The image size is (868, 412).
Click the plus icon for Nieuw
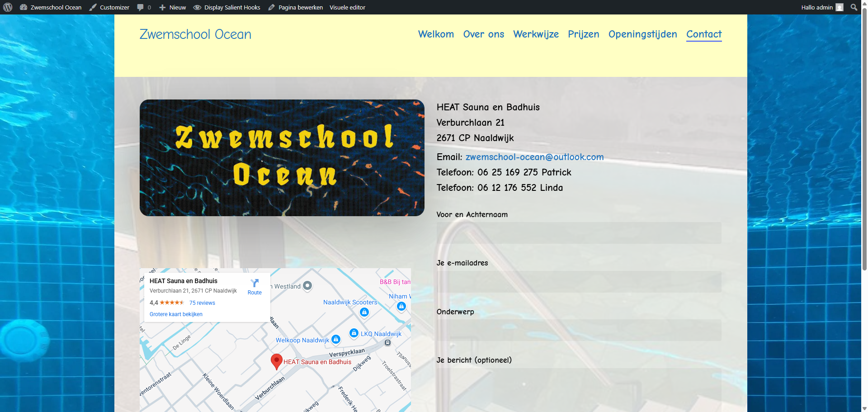(x=162, y=7)
